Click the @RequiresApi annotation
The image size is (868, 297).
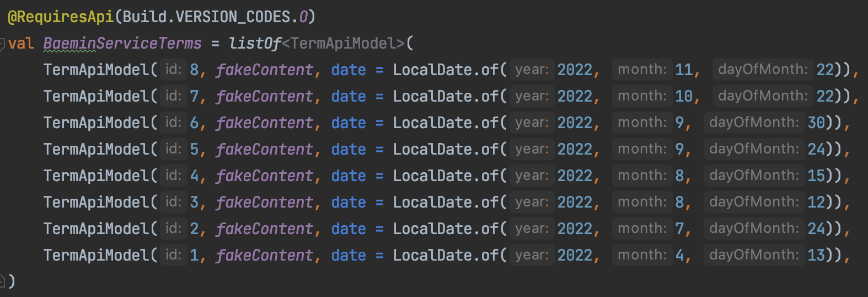(61, 17)
